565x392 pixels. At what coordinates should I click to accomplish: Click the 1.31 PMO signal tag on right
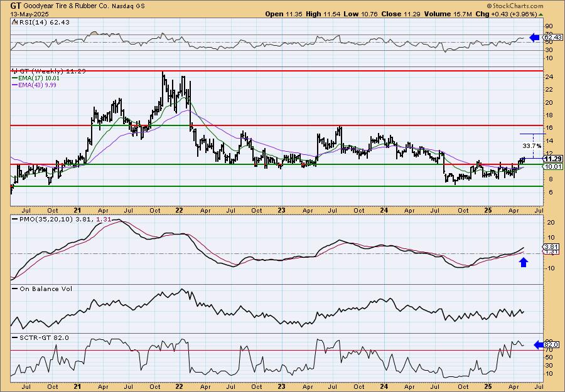552,252
